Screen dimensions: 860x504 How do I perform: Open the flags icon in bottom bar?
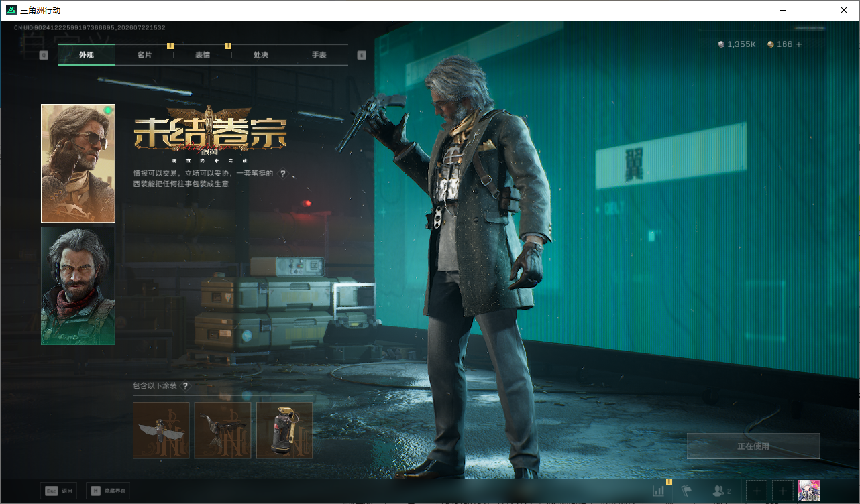pos(687,491)
